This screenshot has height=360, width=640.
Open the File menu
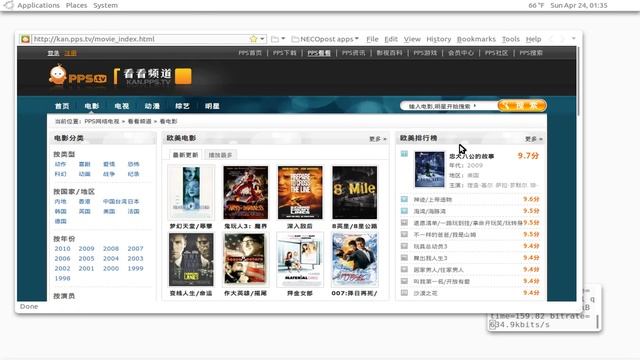pyautogui.click(x=372, y=39)
